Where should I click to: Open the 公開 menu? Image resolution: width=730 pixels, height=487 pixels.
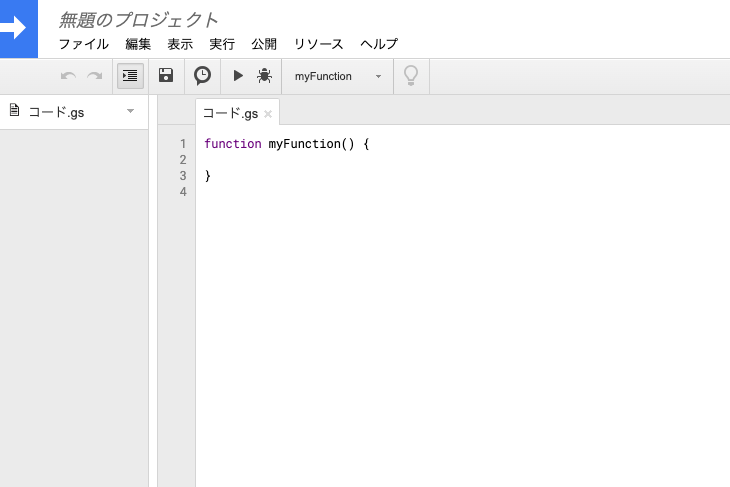(x=264, y=44)
